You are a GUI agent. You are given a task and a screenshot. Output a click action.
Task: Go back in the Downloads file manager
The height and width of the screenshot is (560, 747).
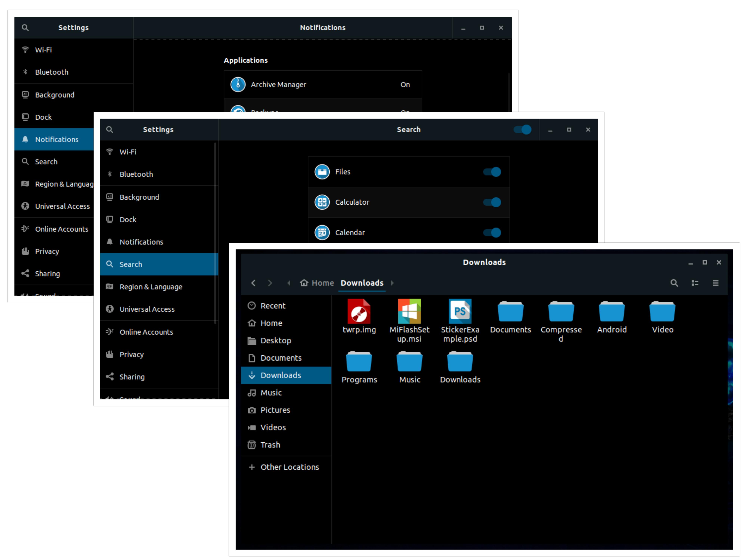(253, 283)
